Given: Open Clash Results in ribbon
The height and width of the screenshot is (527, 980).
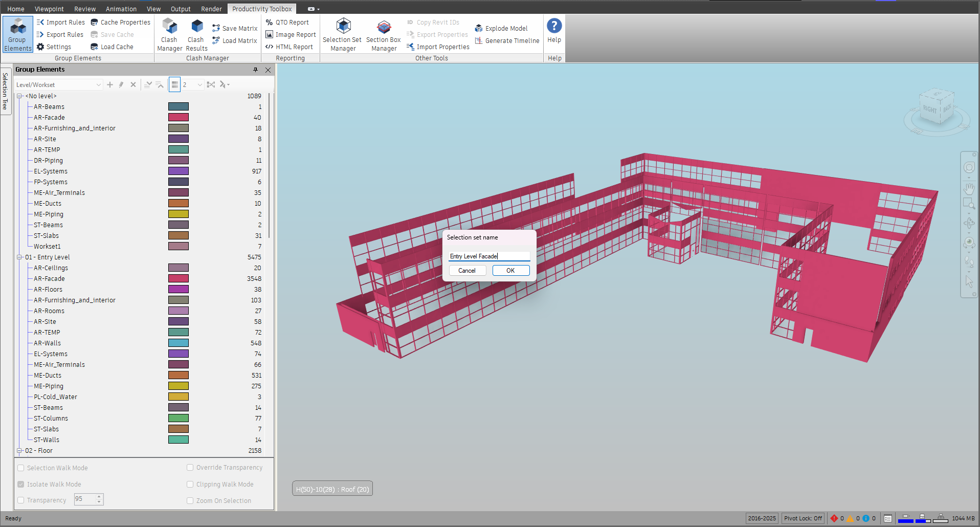Looking at the screenshot, I should 196,34.
